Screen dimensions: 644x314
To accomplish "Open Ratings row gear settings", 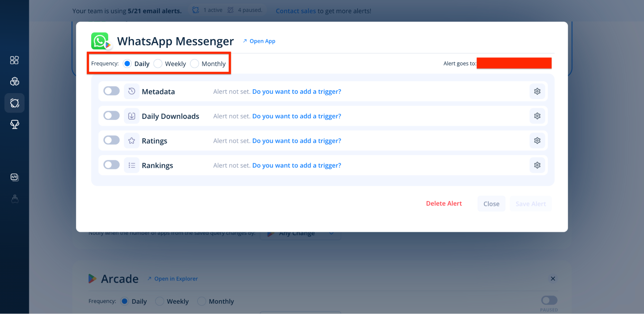I will (537, 141).
